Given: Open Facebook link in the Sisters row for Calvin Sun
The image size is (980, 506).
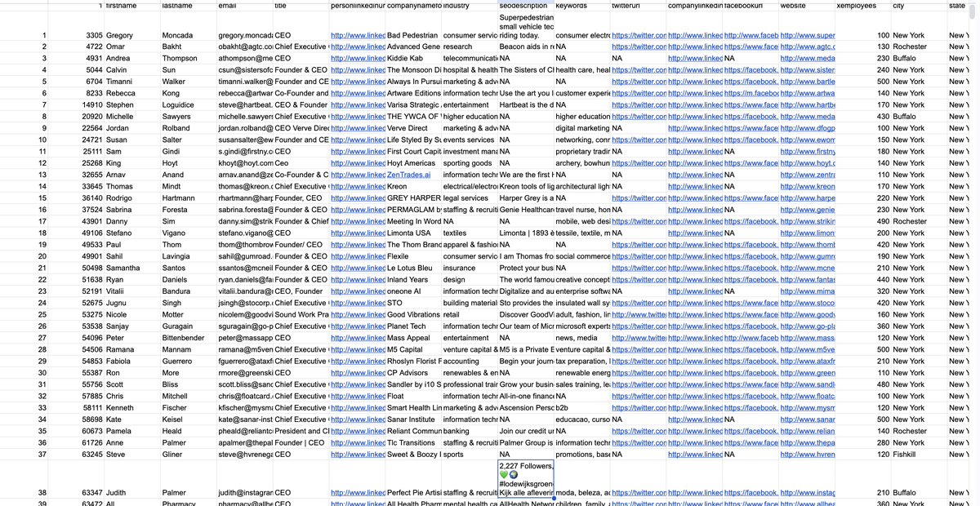Looking at the screenshot, I should coord(751,70).
